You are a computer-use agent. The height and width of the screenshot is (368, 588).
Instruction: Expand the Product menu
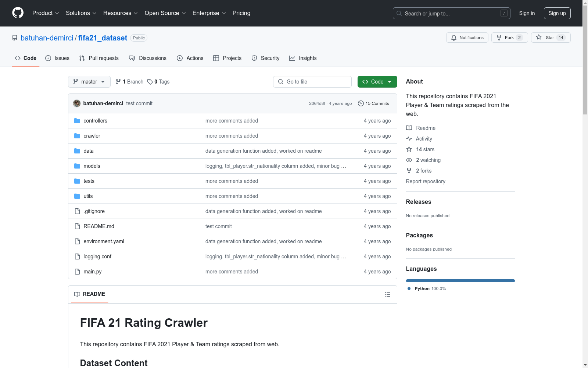[x=46, y=13]
